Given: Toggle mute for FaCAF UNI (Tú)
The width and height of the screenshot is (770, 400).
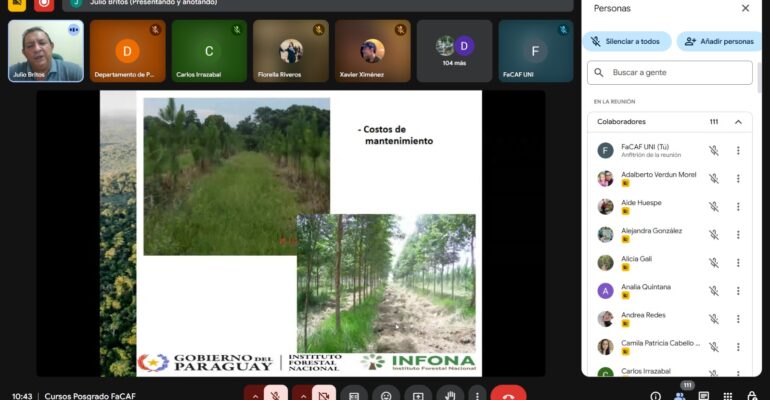Looking at the screenshot, I should 714,151.
